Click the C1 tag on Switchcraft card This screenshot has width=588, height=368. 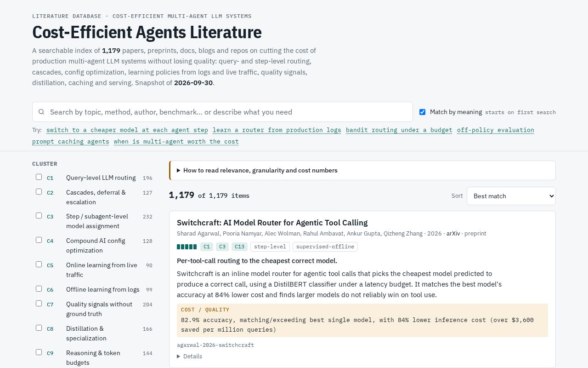207,247
